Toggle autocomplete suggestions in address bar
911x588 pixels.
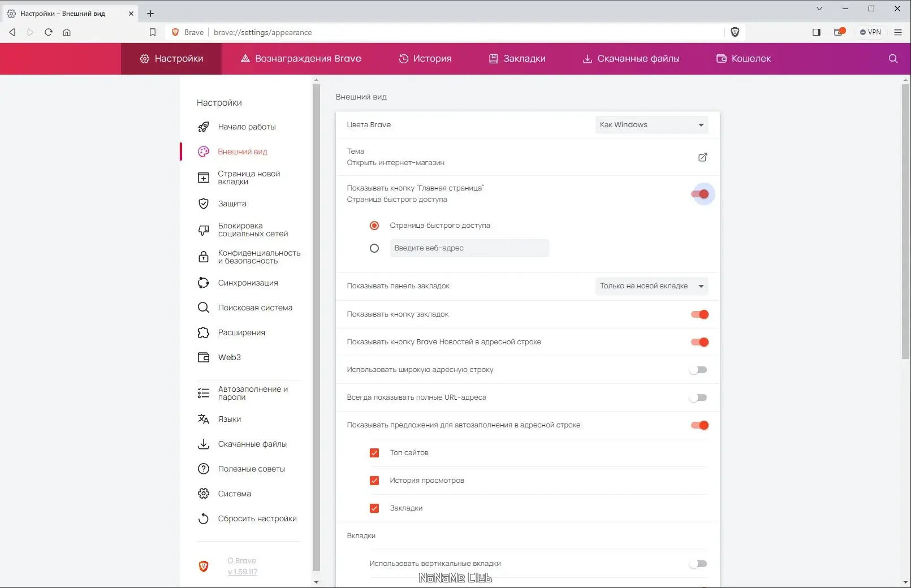pos(700,425)
